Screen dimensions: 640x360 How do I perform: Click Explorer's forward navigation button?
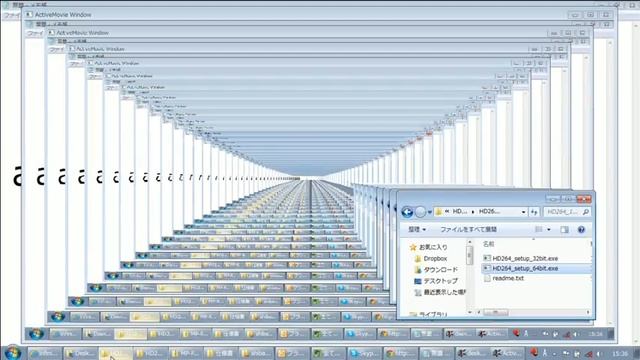coord(420,212)
